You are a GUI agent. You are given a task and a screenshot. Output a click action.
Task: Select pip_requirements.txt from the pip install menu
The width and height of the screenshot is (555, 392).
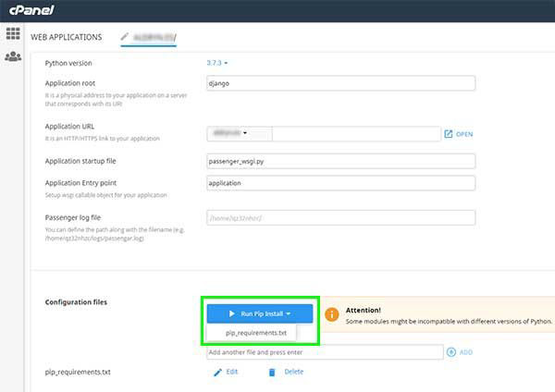pyautogui.click(x=256, y=333)
